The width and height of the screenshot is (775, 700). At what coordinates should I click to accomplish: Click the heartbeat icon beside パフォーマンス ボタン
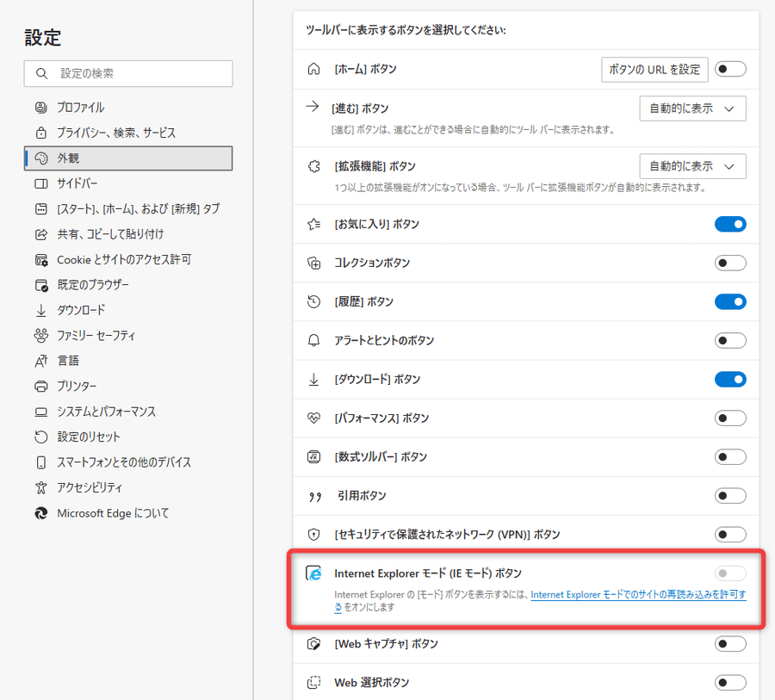pos(313,418)
